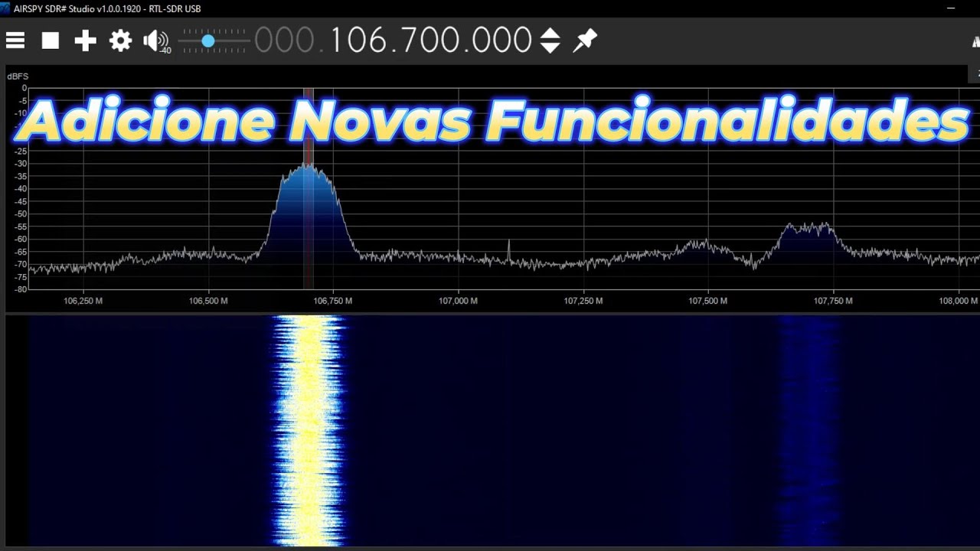Viewport: 980px width, 551px height.
Task: Click the 107,500 M axis label
Action: tap(707, 301)
